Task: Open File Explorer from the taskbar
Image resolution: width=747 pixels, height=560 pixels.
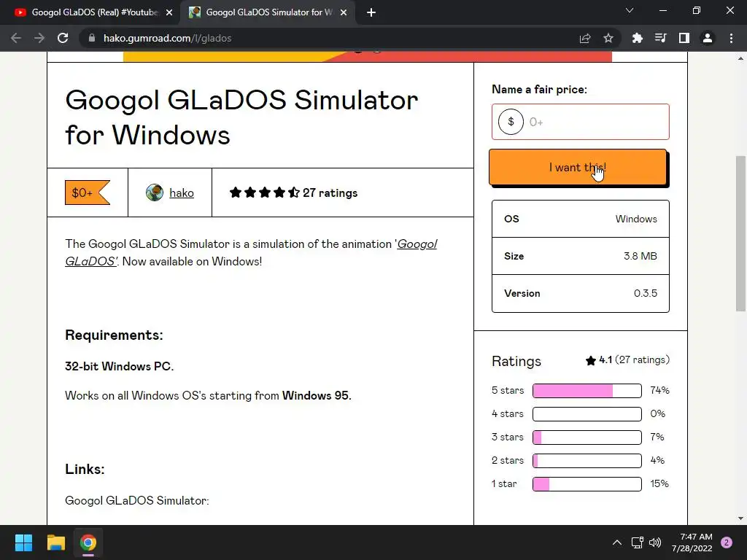Action: coord(55,542)
